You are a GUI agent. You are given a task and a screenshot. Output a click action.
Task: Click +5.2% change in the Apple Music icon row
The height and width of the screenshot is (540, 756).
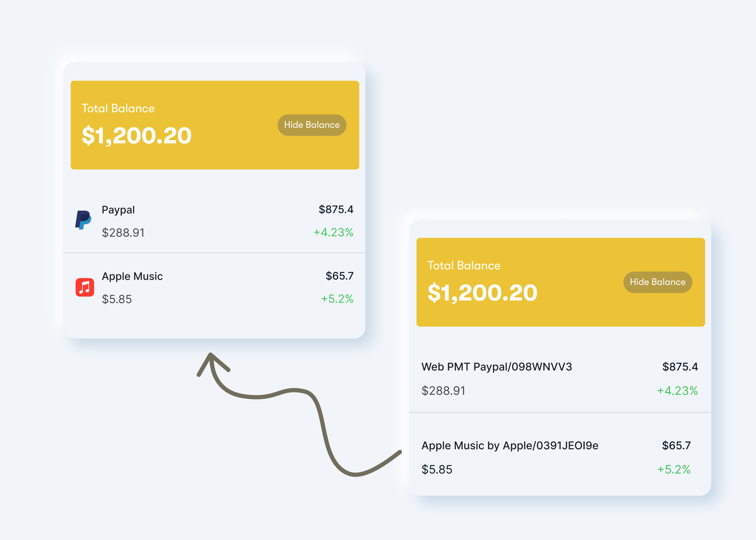337,299
